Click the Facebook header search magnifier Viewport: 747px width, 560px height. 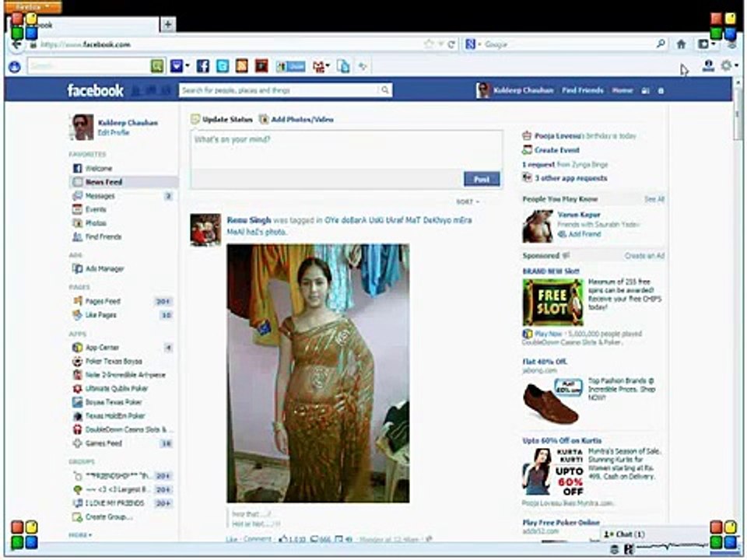[x=385, y=90]
